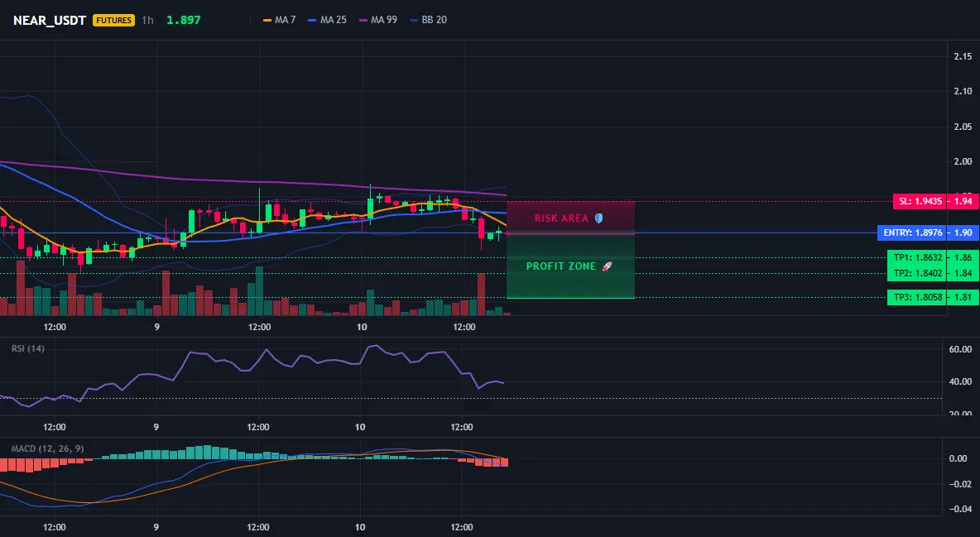Click the PROFIT ZONE label
The width and height of the screenshot is (980, 537).
tap(560, 266)
